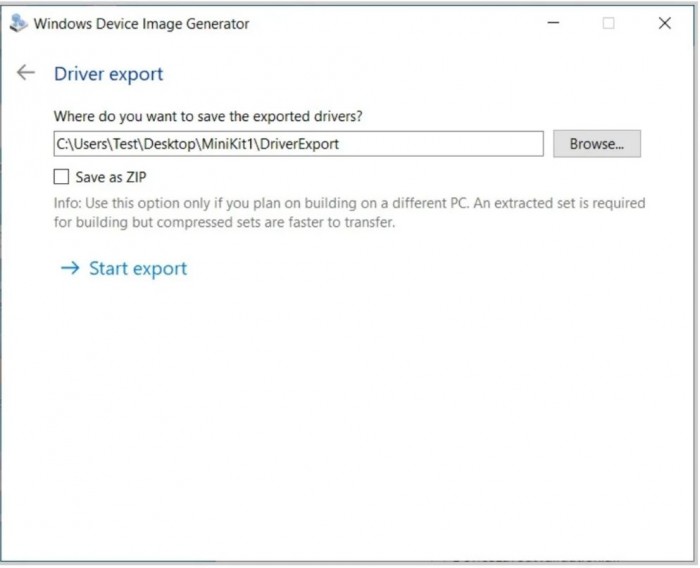Click the "Driver export" page heading
Viewport: 700px width, 568px height.
pos(108,74)
